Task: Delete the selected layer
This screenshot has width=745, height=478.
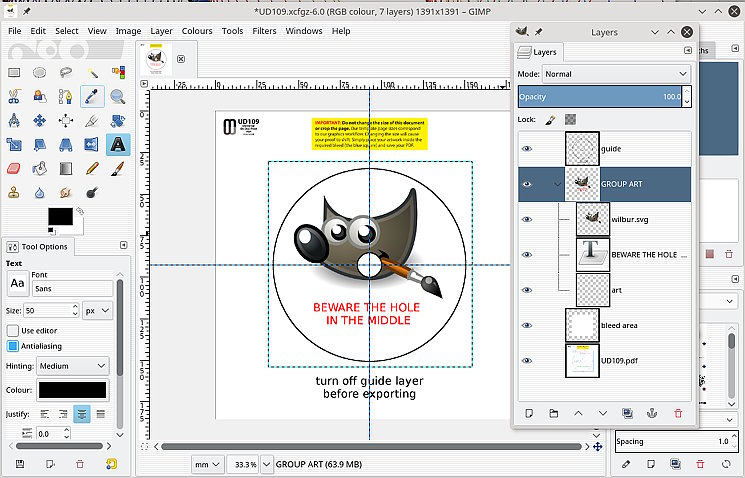Action: [x=678, y=413]
